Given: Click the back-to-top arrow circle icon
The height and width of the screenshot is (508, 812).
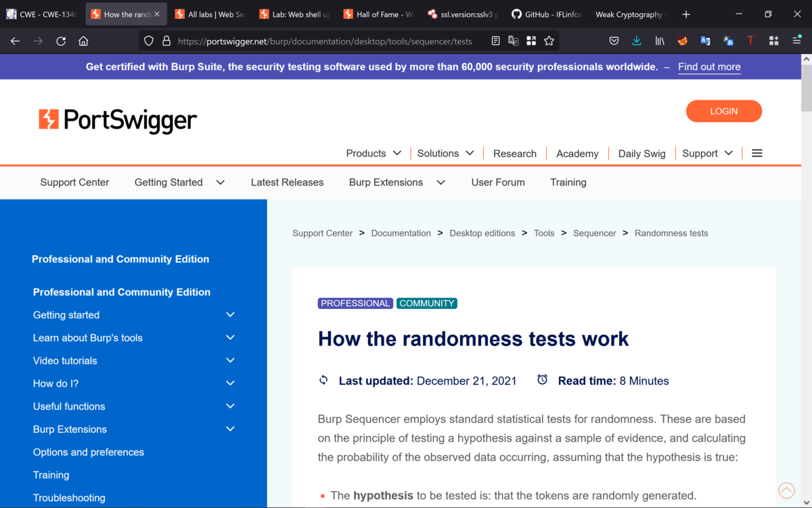Looking at the screenshot, I should click(786, 490).
